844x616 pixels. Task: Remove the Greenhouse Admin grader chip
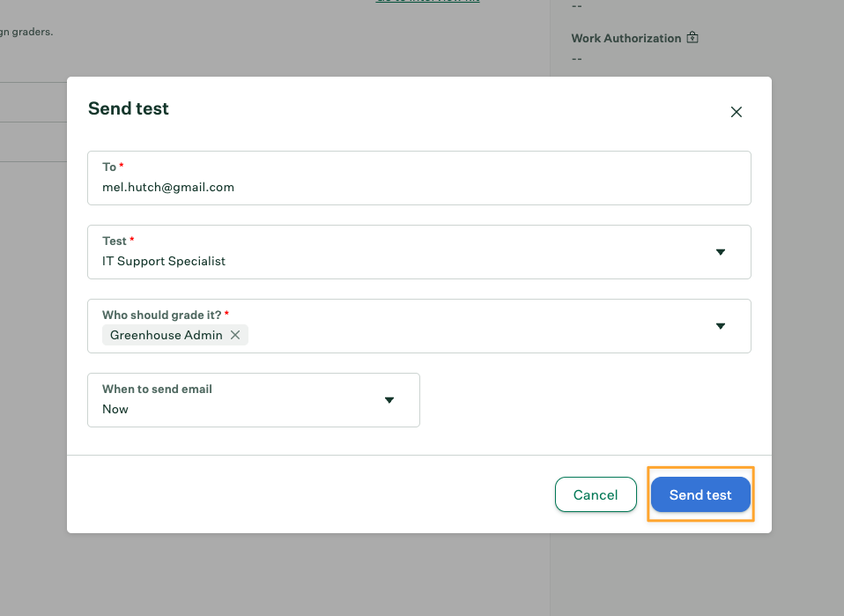click(235, 335)
